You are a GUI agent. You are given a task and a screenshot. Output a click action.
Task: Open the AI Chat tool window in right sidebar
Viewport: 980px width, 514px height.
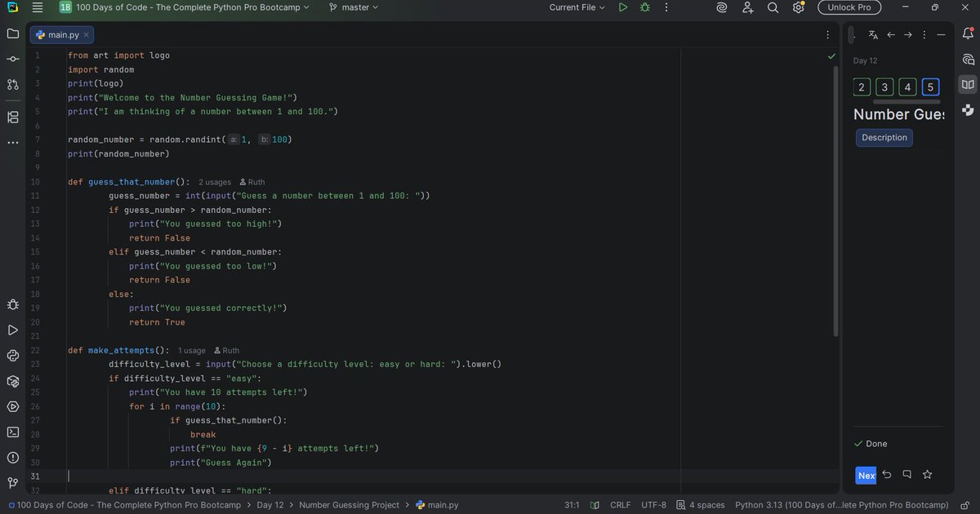(968, 60)
